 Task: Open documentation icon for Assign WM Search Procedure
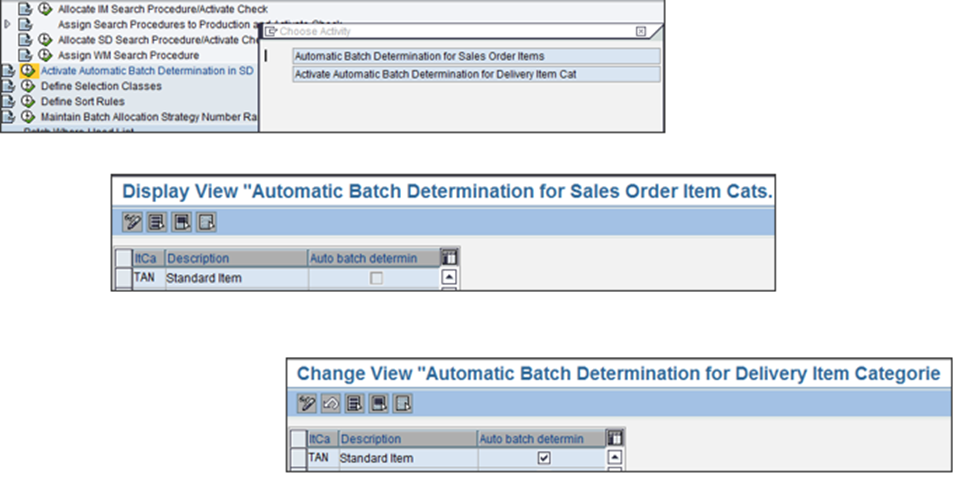tap(25, 55)
